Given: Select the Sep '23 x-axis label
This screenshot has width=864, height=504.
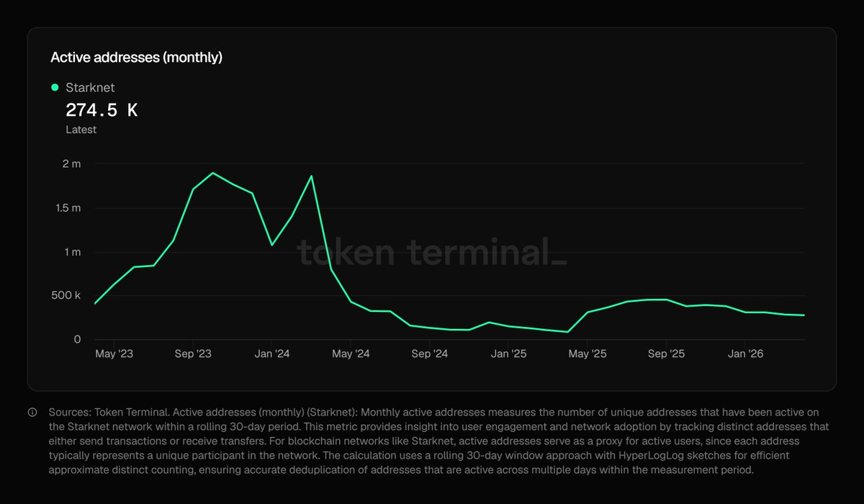Looking at the screenshot, I should coord(193,354).
